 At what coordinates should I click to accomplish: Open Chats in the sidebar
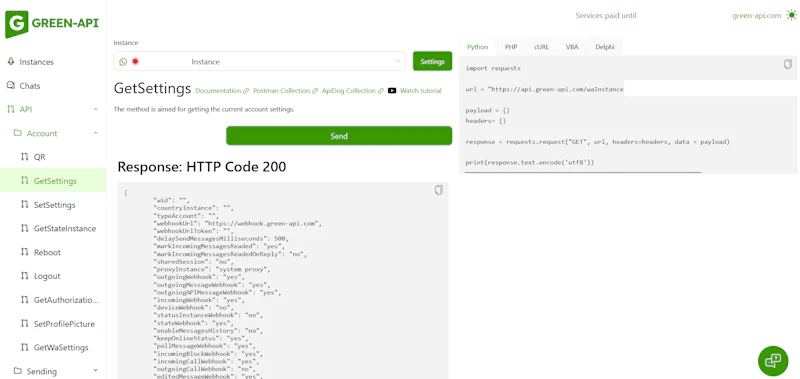pos(30,86)
